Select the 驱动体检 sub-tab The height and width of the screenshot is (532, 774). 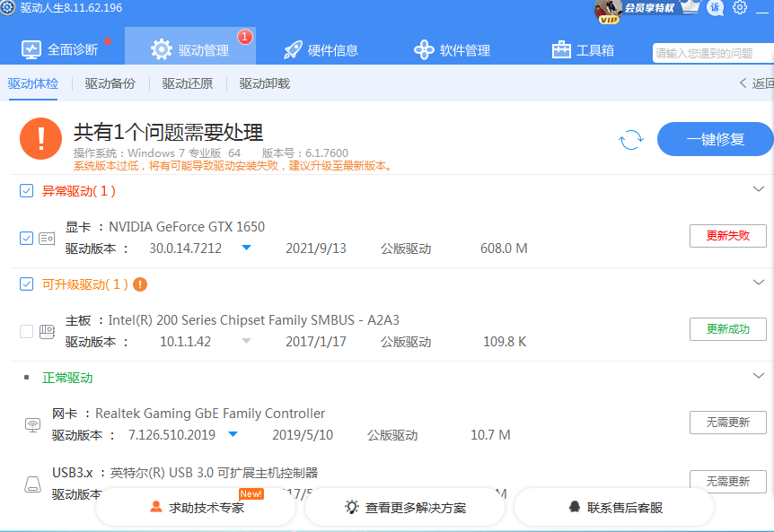click(x=33, y=83)
